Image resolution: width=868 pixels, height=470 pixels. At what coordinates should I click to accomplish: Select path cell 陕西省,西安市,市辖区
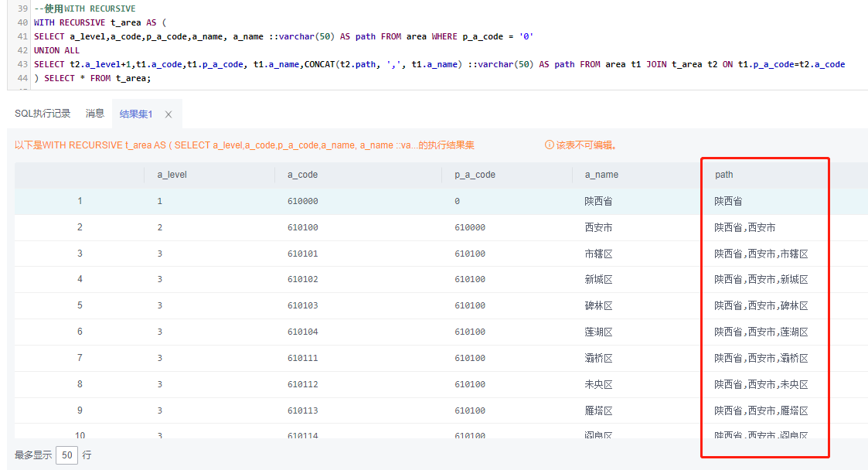761,254
